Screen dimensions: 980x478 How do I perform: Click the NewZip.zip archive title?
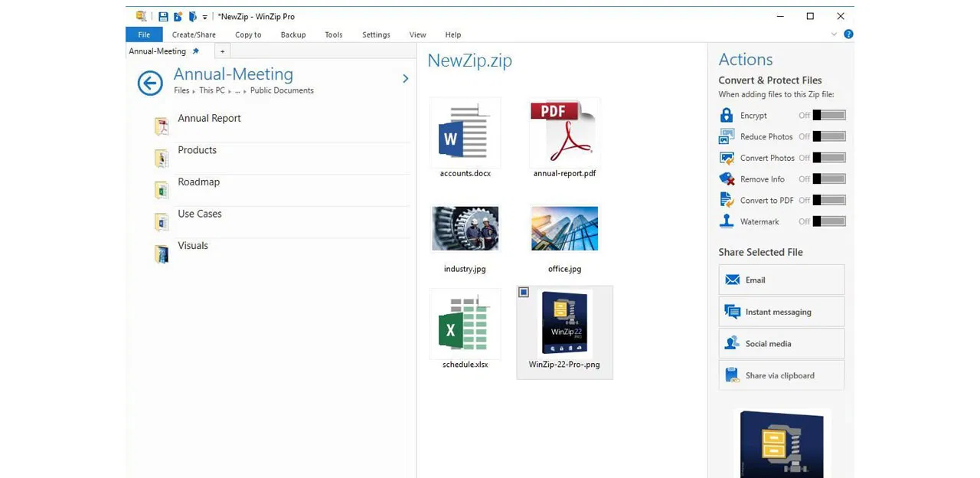pyautogui.click(x=469, y=61)
